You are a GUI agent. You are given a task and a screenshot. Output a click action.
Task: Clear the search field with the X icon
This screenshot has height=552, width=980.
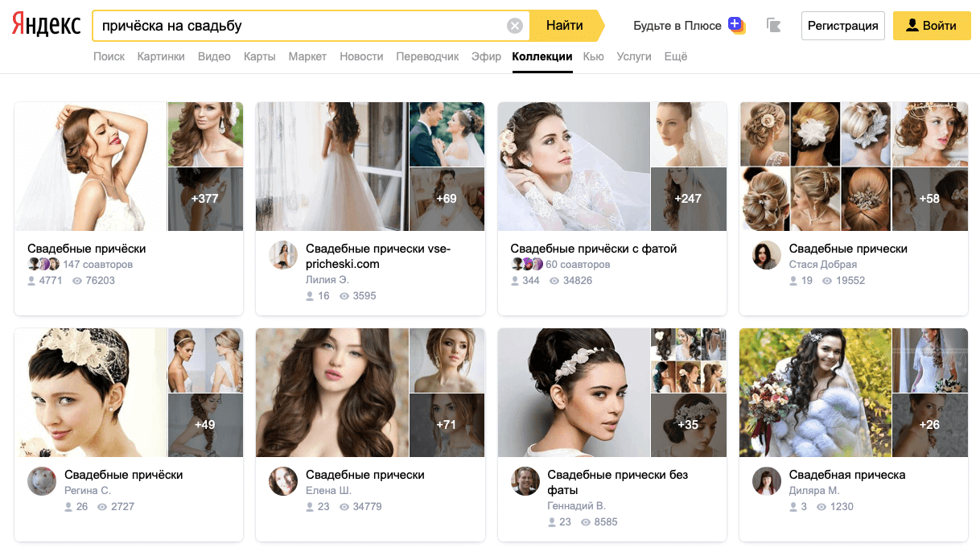(x=515, y=26)
